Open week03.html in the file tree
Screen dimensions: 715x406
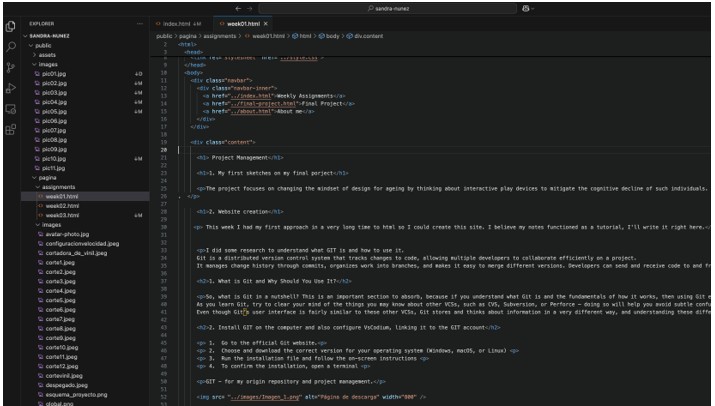(x=62, y=215)
